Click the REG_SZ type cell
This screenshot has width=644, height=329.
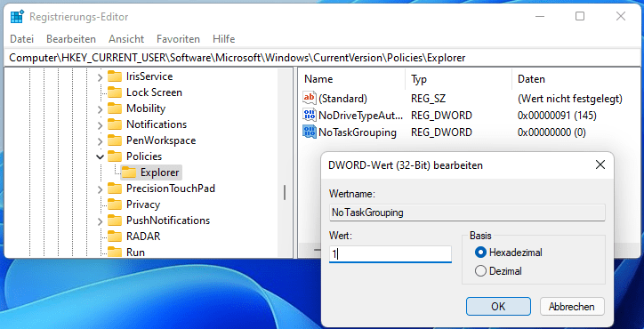coord(428,99)
